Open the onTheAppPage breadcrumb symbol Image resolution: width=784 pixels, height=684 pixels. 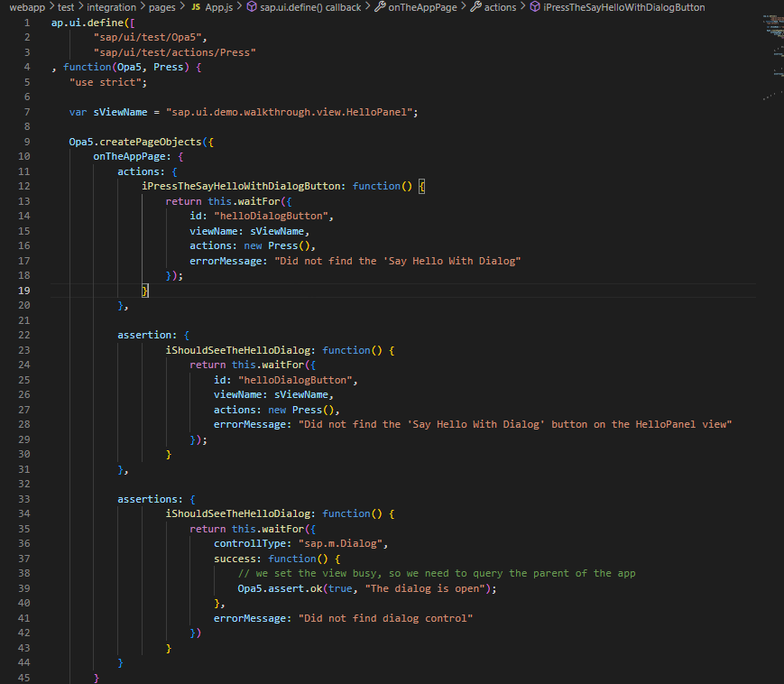point(422,7)
